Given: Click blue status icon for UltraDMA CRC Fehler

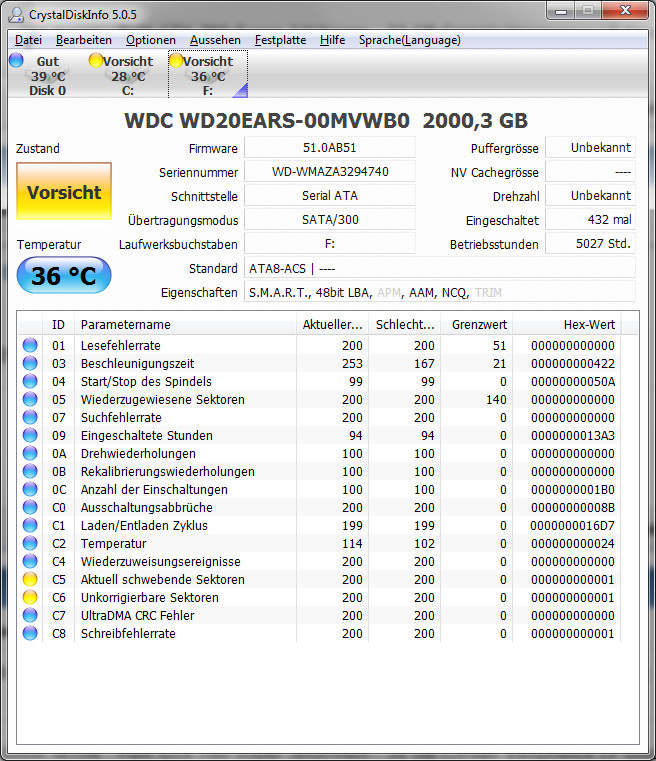Looking at the screenshot, I should [30, 615].
